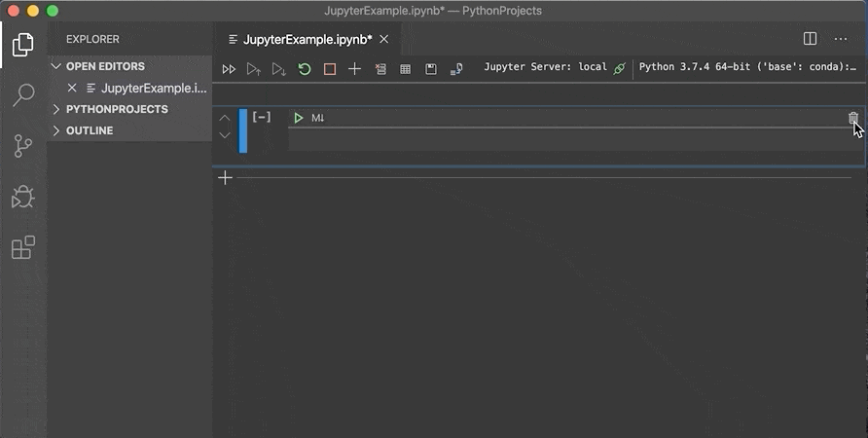Open the Source Control view
Viewport: 868px width, 438px height.
point(22,146)
